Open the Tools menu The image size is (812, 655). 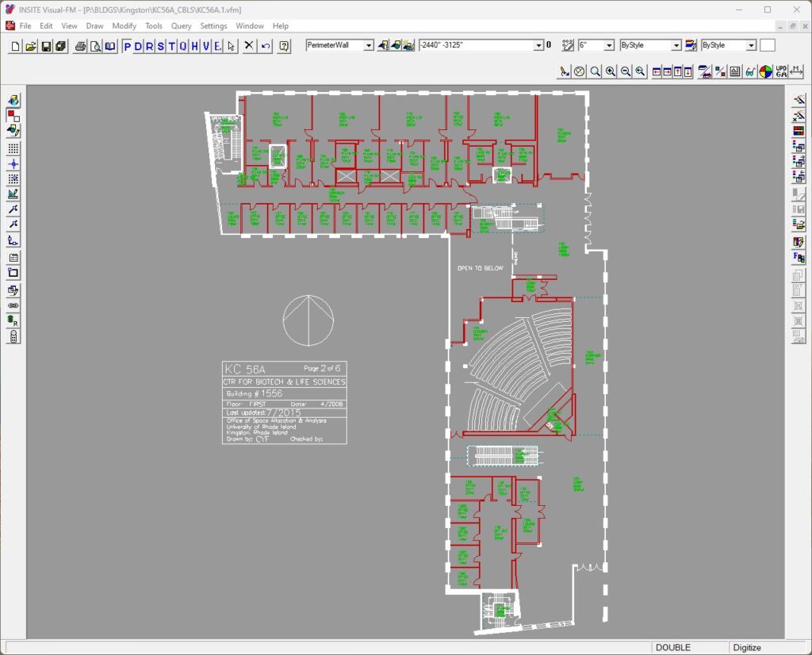(154, 26)
